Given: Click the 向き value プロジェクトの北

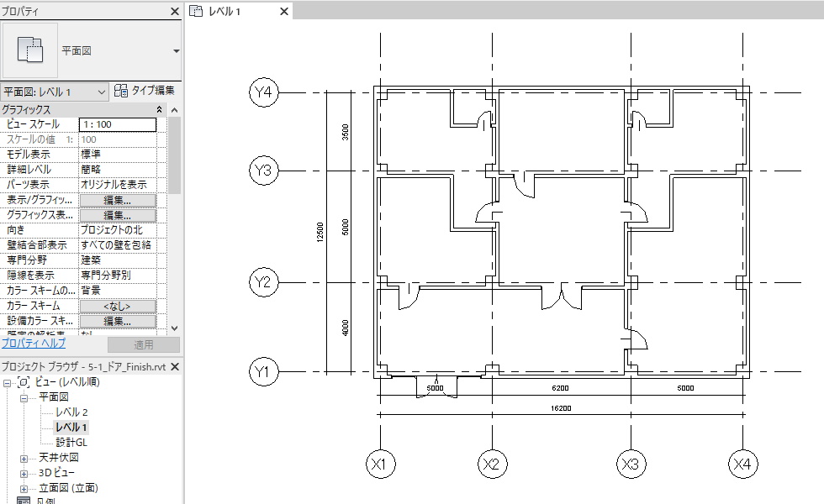Looking at the screenshot, I should click(118, 230).
